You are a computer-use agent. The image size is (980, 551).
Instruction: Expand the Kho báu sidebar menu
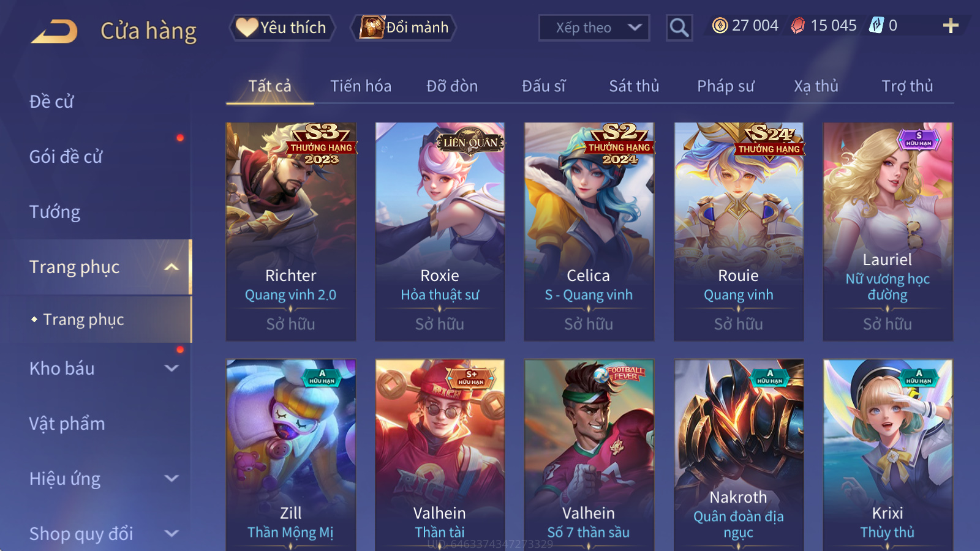(x=172, y=369)
